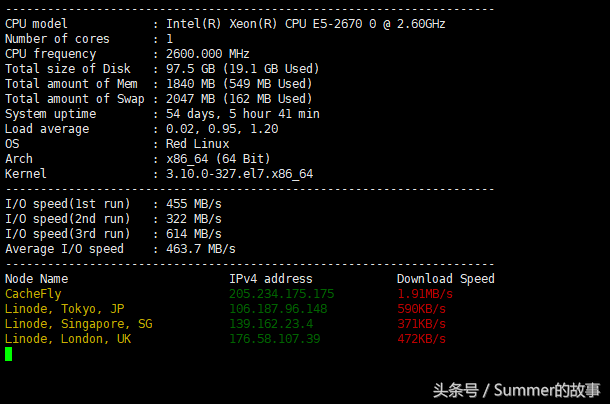610x404 pixels.
Task: Click the disk size value 97.5 GB (19.1 GB Used)
Action: 243,69
